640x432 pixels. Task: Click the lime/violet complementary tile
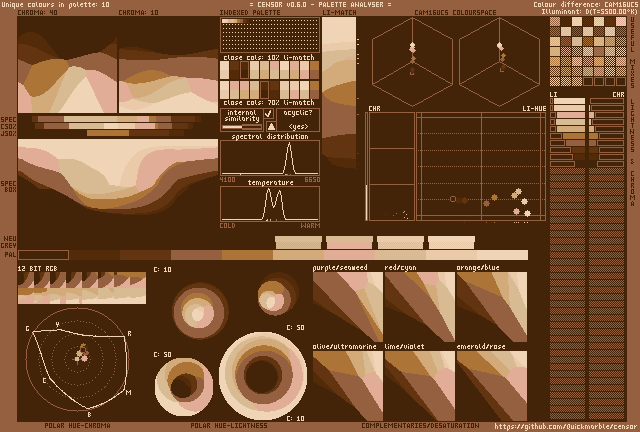pos(420,386)
